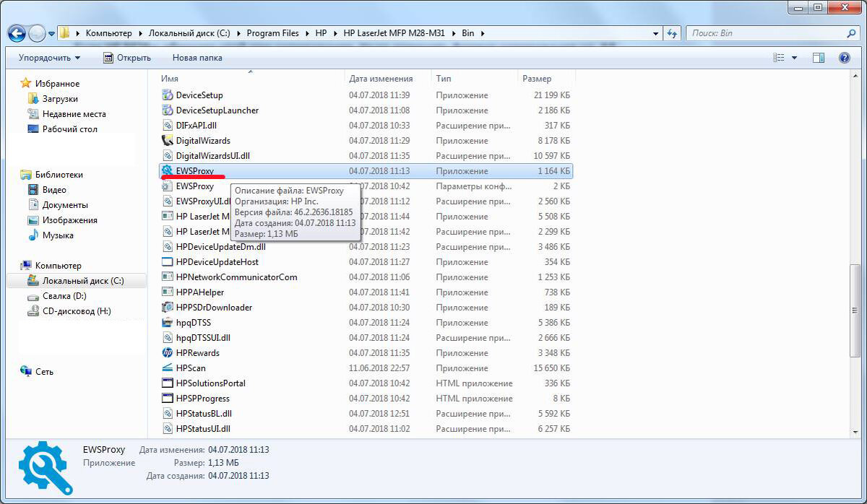Select EWSProxyUI.dll file row
867x504 pixels.
tap(366, 201)
